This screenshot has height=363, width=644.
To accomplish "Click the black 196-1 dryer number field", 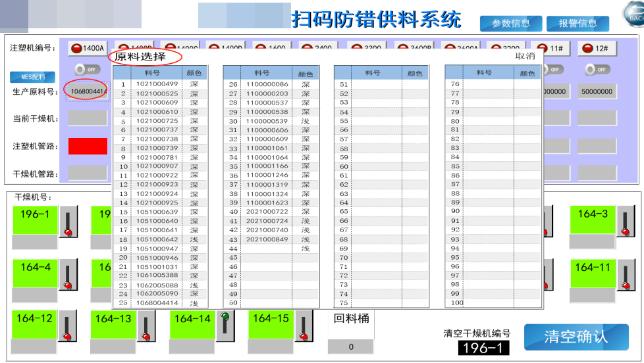I will pyautogui.click(x=483, y=348).
